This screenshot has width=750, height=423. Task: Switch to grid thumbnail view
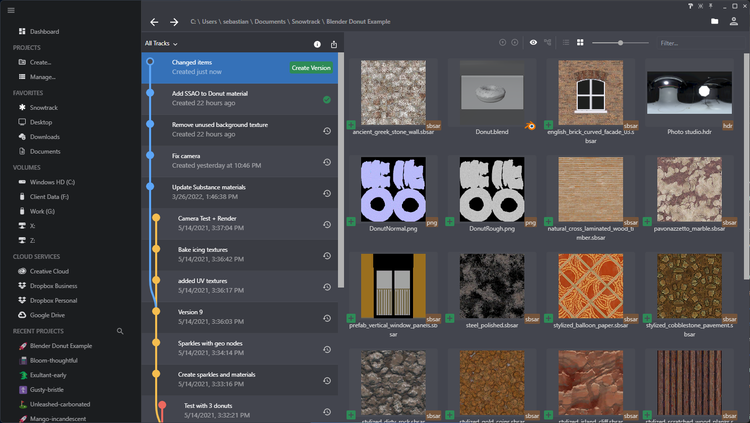580,43
